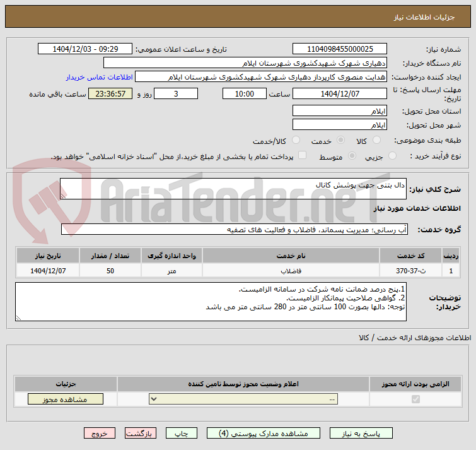The image size is (476, 450).
Task: Click the تاریخ نیاز column header
Action: pyautogui.click(x=48, y=256)
